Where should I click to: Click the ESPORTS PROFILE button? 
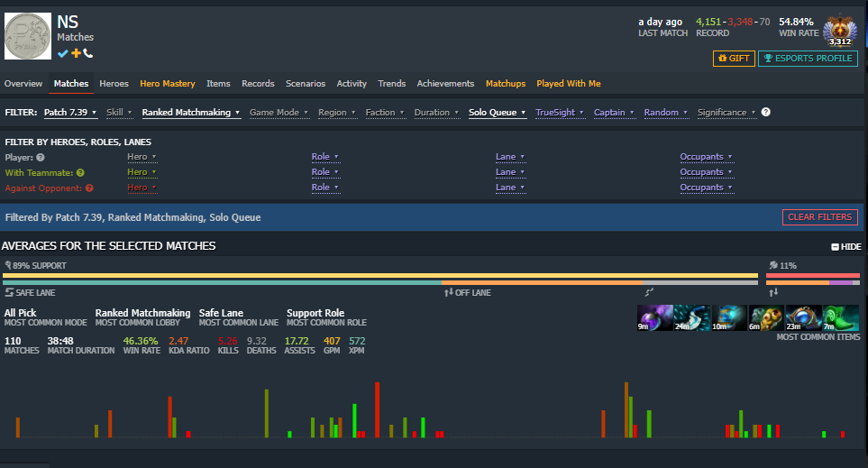point(809,58)
